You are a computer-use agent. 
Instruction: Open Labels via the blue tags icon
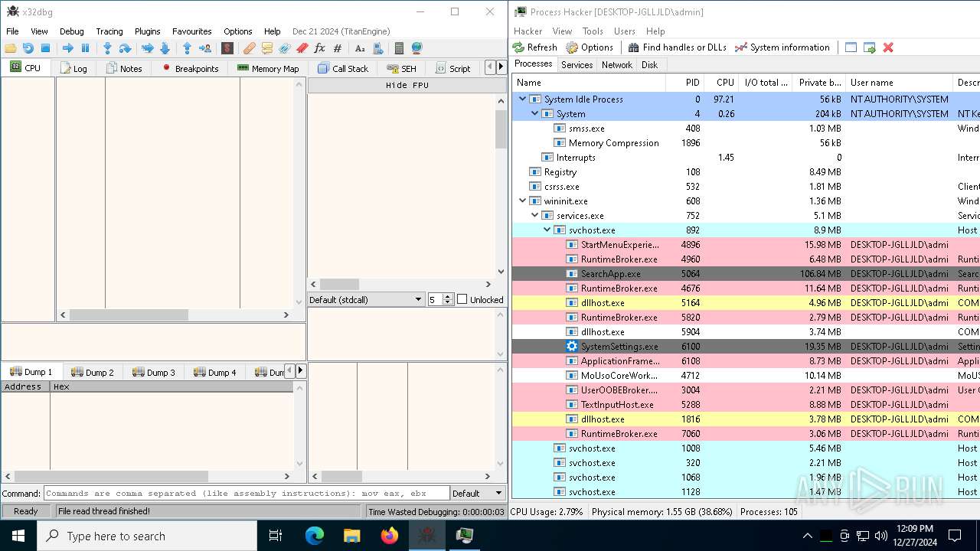pos(284,48)
